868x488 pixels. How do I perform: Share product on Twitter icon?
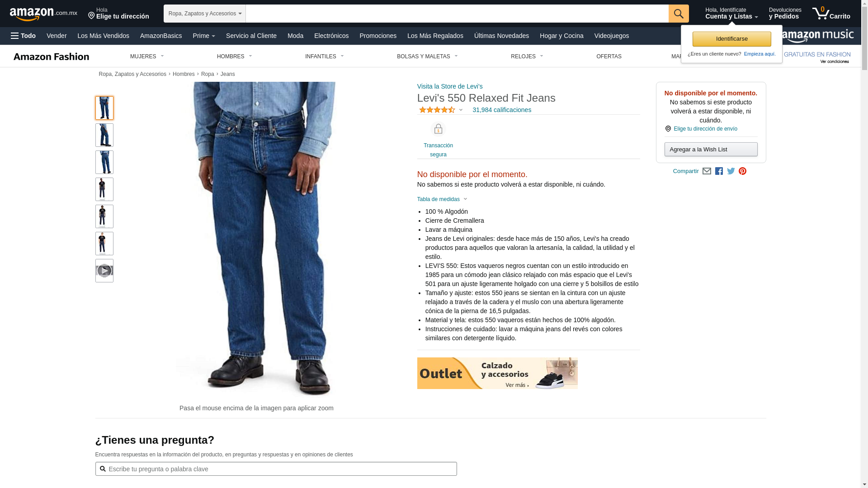(731, 171)
